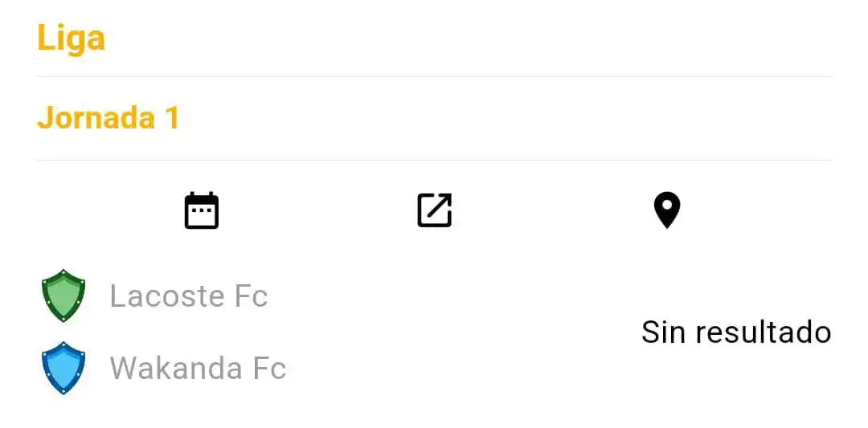Screen dimensions: 868x428
Task: Tap the green team crest
Action: tap(63, 296)
